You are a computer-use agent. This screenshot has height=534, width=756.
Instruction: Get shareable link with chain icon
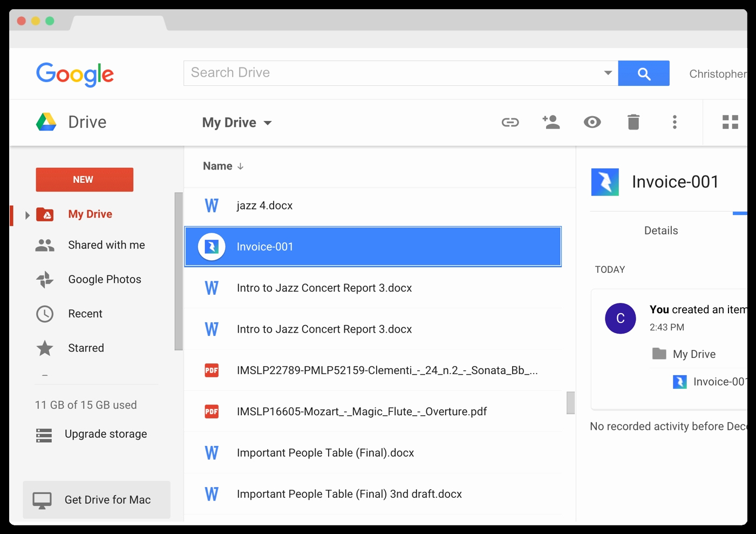(x=510, y=122)
